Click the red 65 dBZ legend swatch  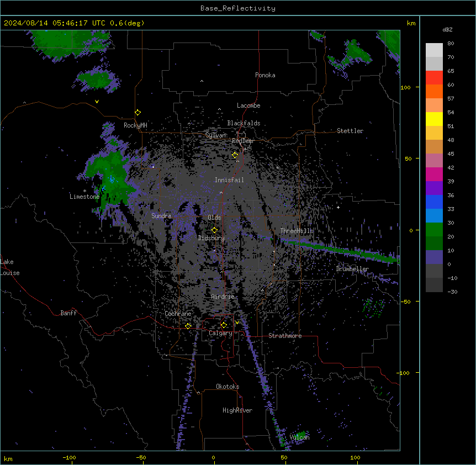click(434, 77)
